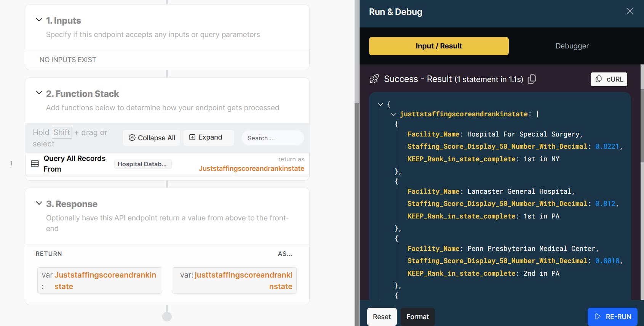644x326 pixels.
Task: Click the Reset button
Action: 382,317
